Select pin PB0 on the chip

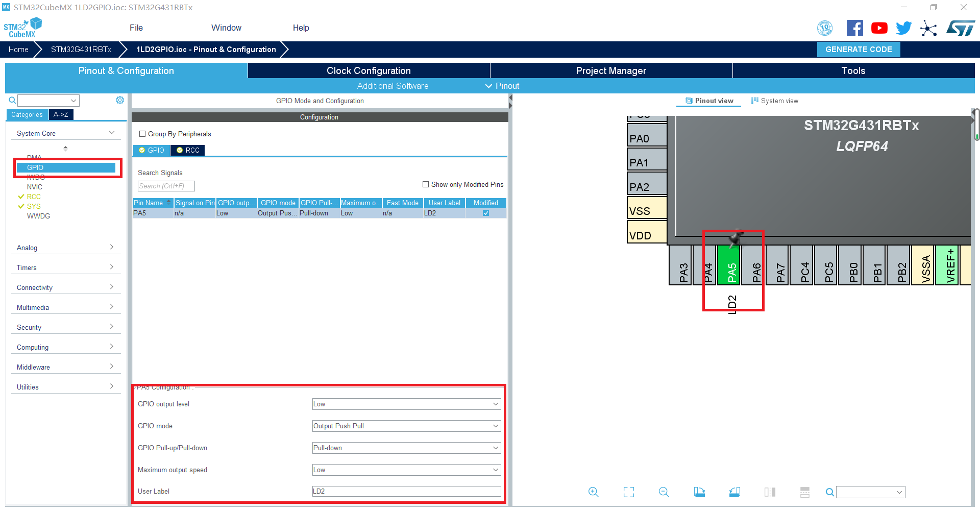850,265
